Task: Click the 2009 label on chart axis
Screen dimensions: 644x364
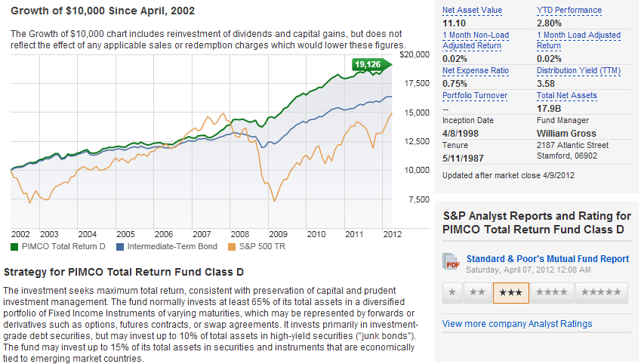Action: tap(279, 234)
